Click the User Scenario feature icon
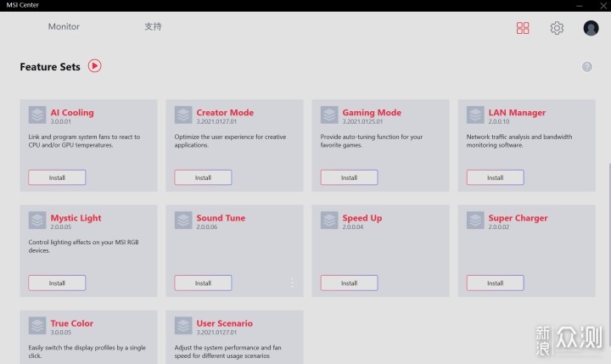The height and width of the screenshot is (364, 611). (183, 326)
